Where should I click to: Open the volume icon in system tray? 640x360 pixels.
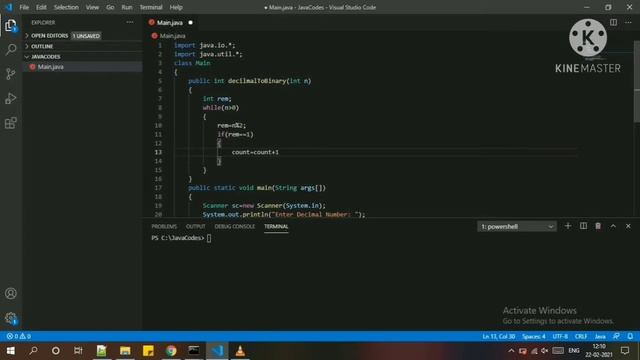point(544,351)
